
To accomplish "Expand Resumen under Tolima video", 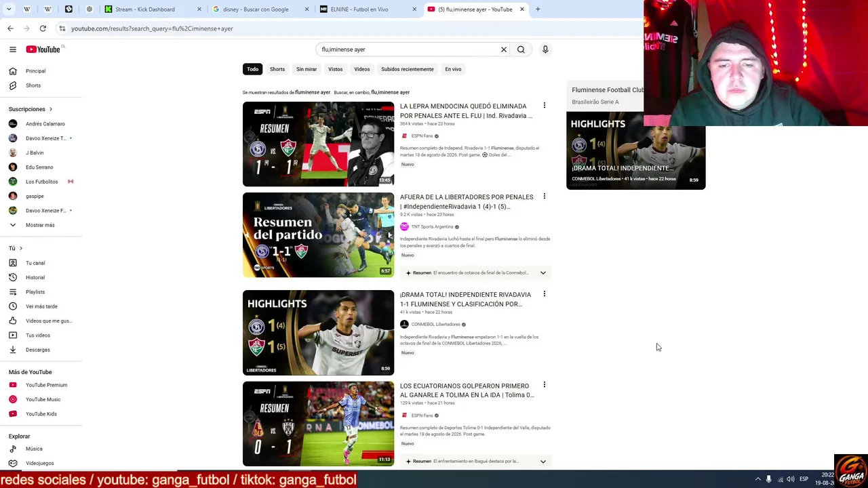I will 542,462.
